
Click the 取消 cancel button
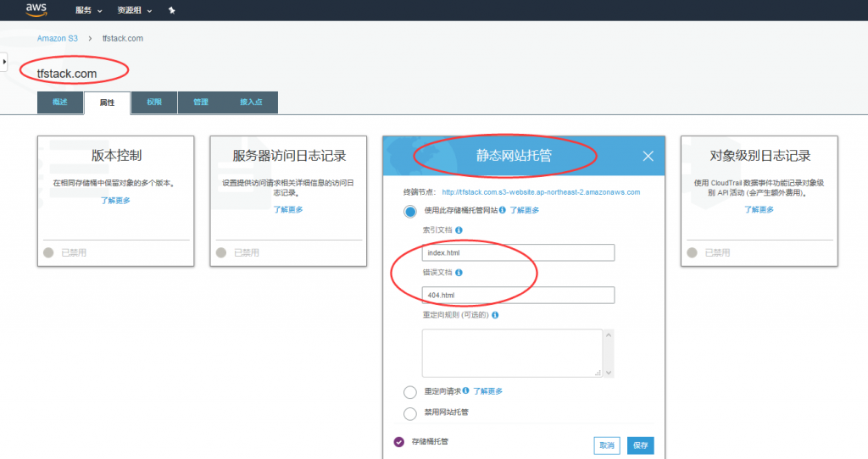click(x=607, y=445)
